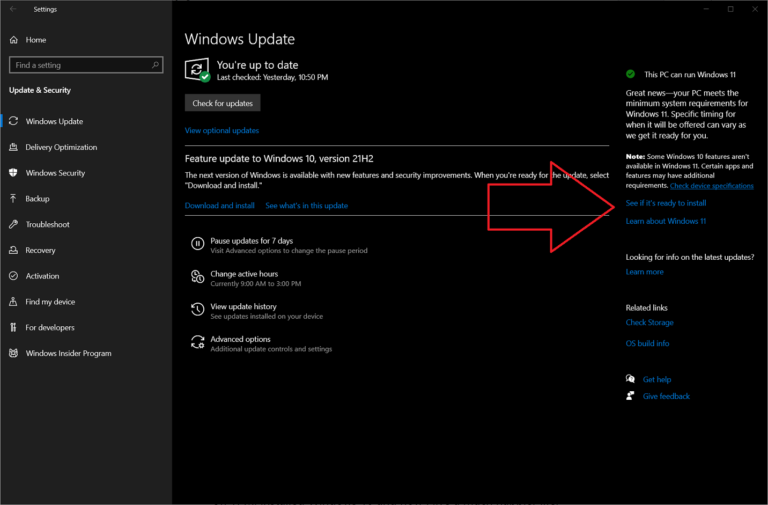Click See if it's ready to install

pos(666,203)
